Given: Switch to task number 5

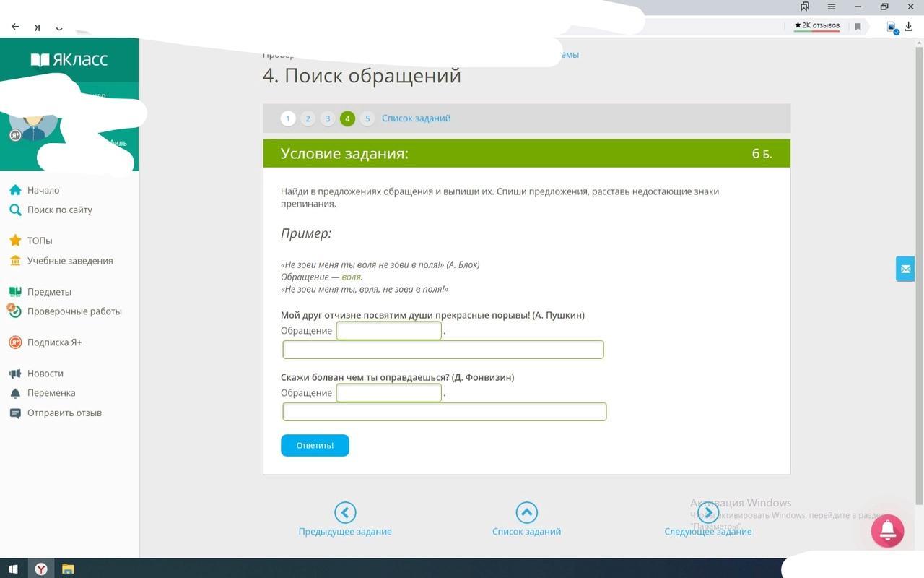Looking at the screenshot, I should pyautogui.click(x=367, y=118).
